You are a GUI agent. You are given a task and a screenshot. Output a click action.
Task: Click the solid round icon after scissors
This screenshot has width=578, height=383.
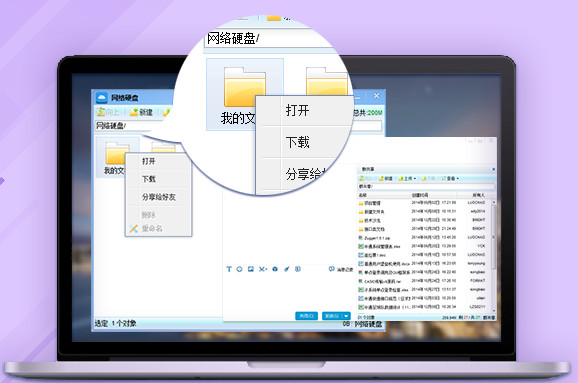[x=275, y=269]
